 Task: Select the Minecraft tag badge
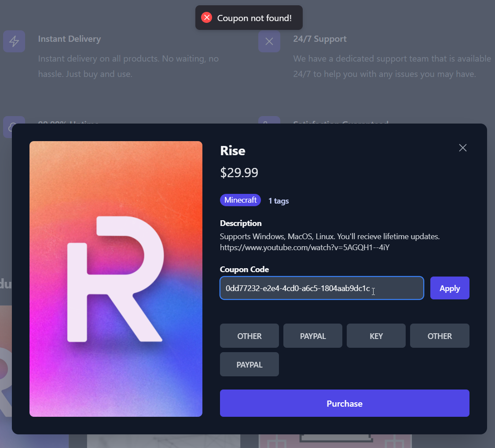(240, 200)
